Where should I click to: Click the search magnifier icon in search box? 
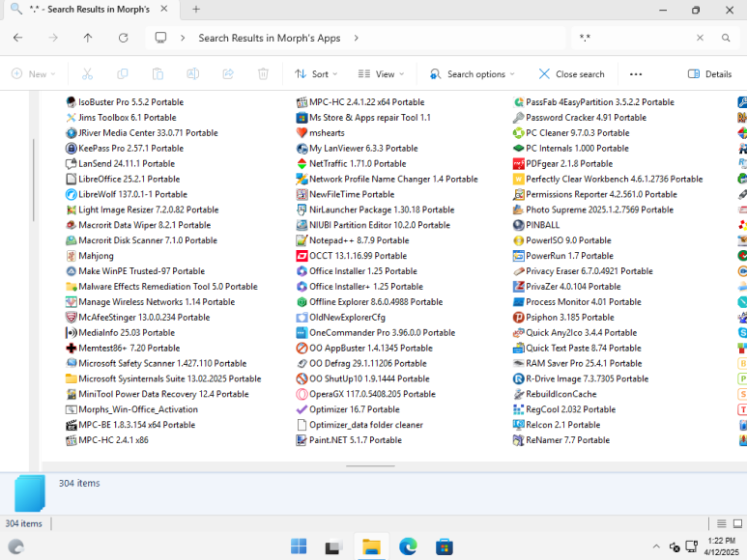coord(726,38)
